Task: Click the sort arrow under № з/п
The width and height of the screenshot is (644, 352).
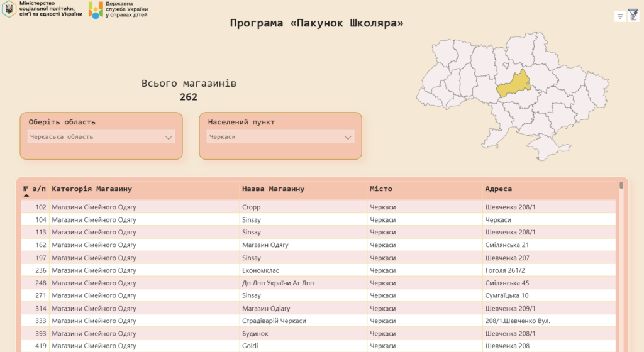Action: click(x=26, y=195)
